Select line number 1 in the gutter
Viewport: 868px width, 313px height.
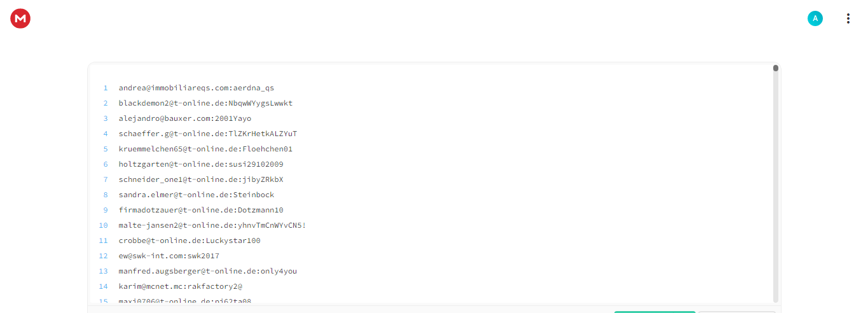(106, 88)
